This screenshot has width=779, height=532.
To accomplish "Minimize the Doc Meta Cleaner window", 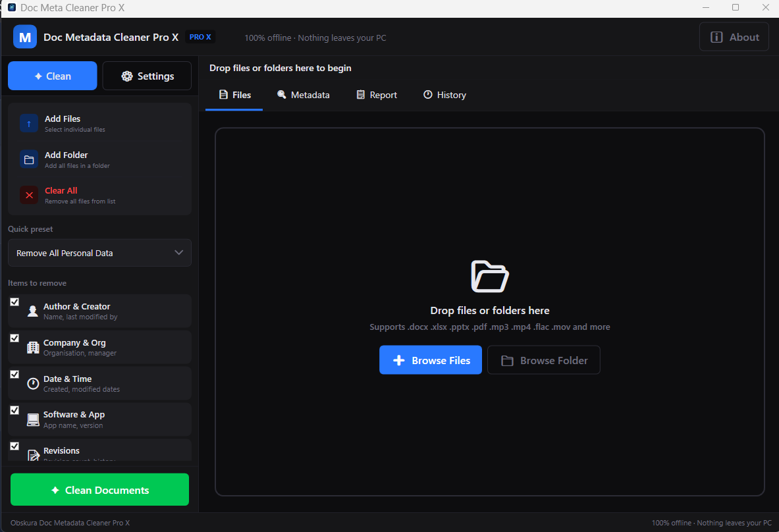I will [706, 7].
